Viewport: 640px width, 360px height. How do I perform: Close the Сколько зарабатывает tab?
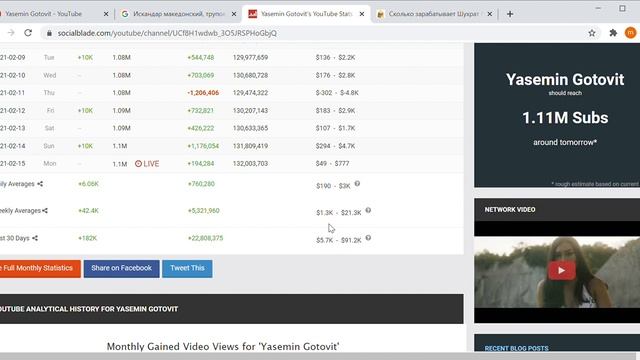tap(490, 14)
